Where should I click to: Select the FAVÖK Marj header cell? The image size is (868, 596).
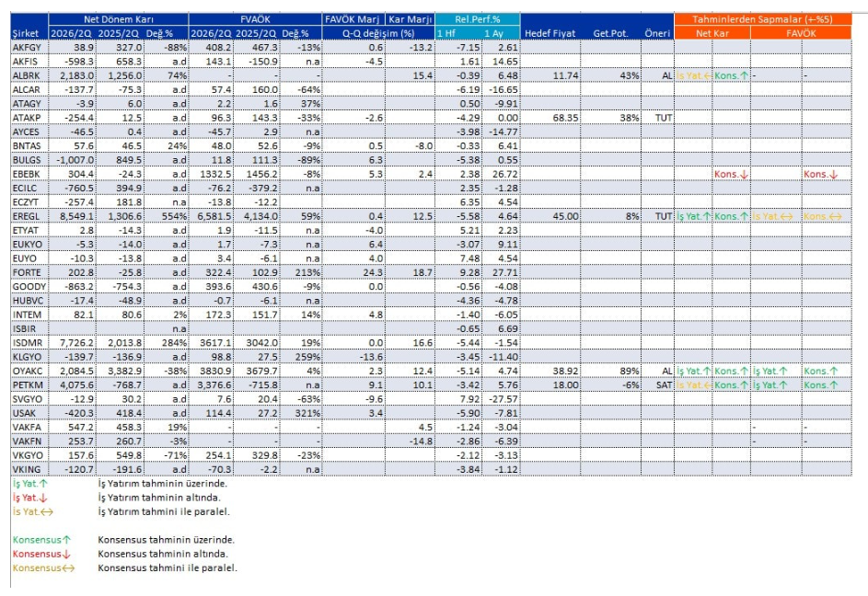(x=353, y=19)
